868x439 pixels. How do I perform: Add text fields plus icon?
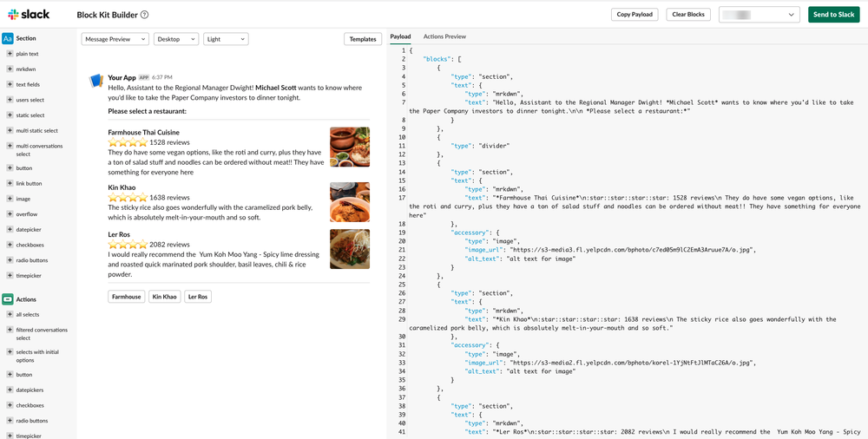click(x=10, y=85)
